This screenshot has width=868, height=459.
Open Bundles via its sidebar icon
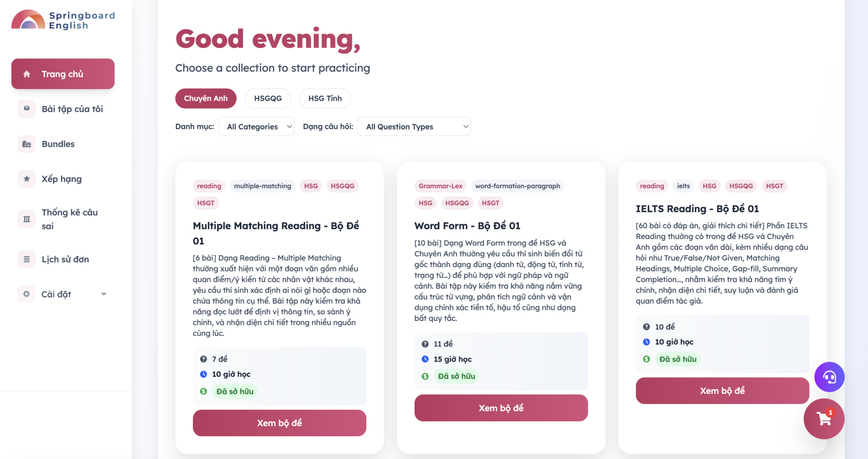click(x=27, y=144)
